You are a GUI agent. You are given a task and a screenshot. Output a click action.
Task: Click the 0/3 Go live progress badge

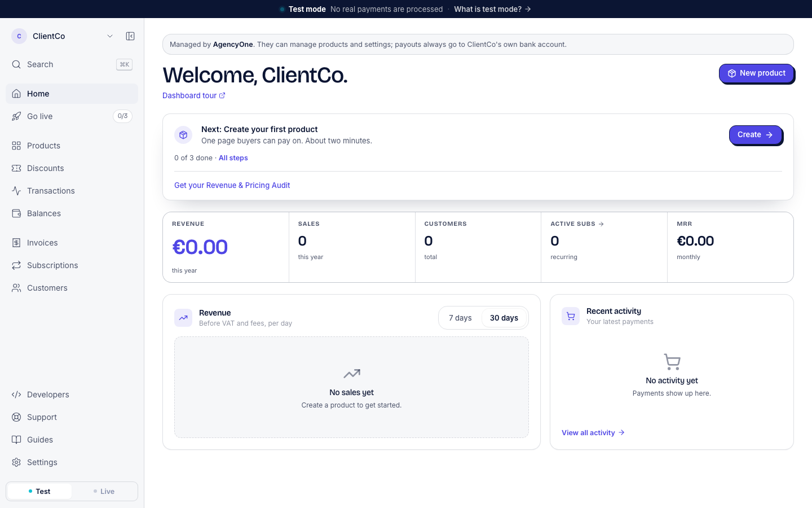coord(122,116)
